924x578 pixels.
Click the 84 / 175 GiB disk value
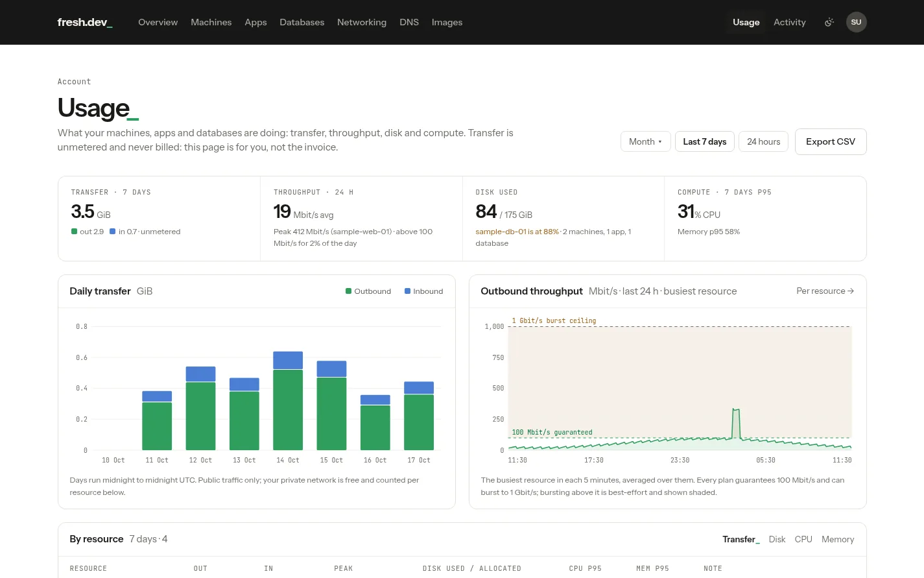(x=504, y=212)
